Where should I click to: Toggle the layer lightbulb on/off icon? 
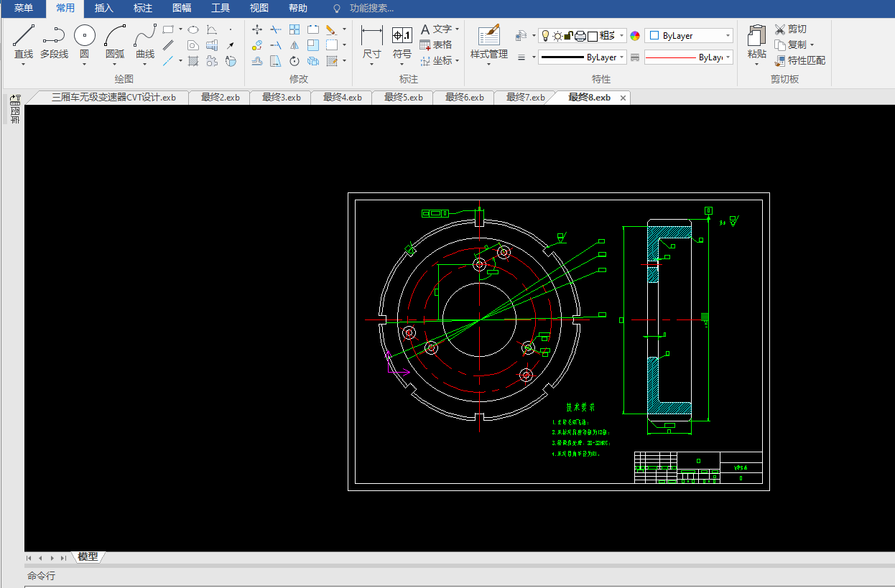(545, 36)
